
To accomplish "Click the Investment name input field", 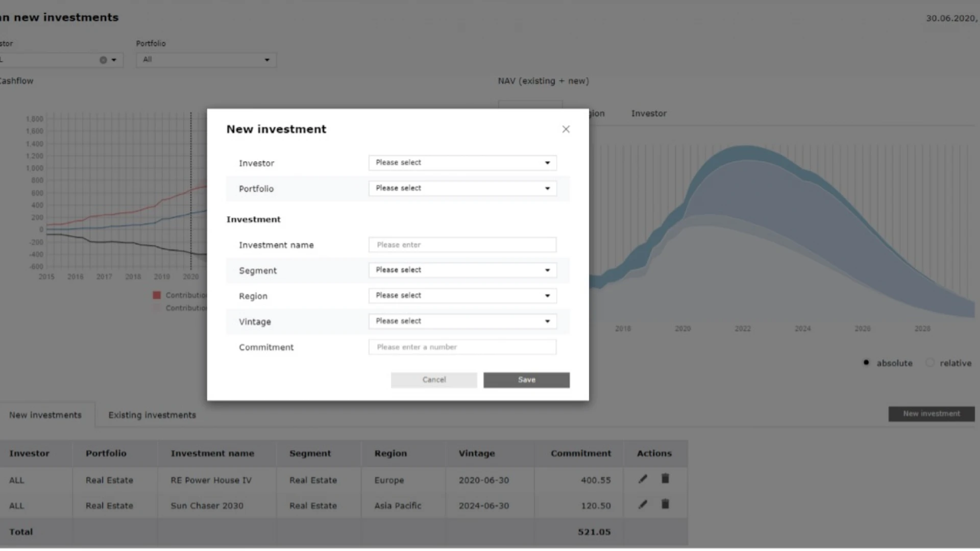I will 462,245.
